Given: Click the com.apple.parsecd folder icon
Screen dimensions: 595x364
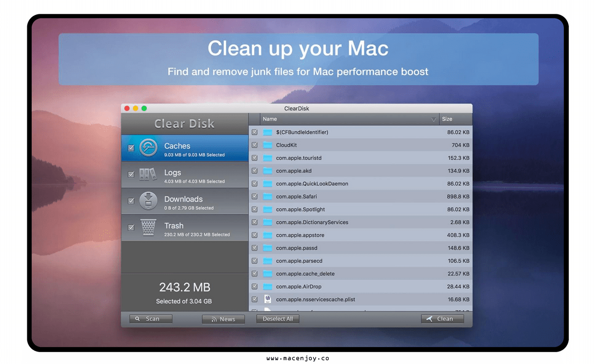Looking at the screenshot, I should [268, 261].
